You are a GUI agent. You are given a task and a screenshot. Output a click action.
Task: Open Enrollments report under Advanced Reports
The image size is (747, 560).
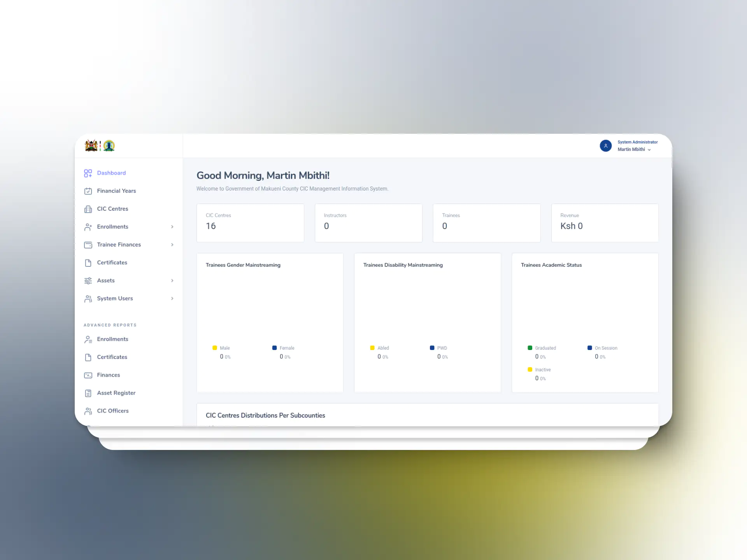click(x=112, y=339)
